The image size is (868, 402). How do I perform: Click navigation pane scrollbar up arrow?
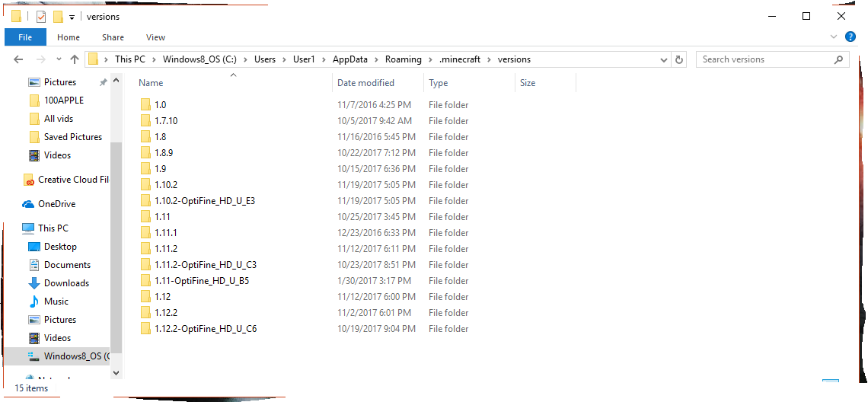(x=116, y=81)
